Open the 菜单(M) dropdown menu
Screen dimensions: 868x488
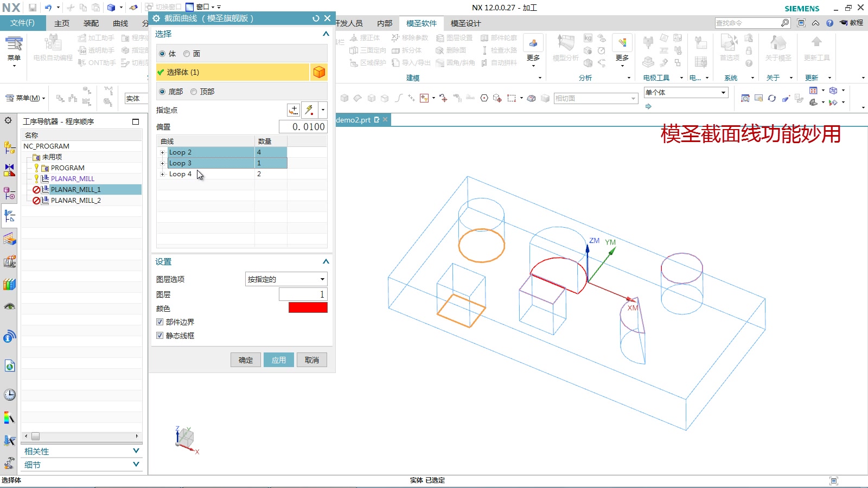(25, 98)
